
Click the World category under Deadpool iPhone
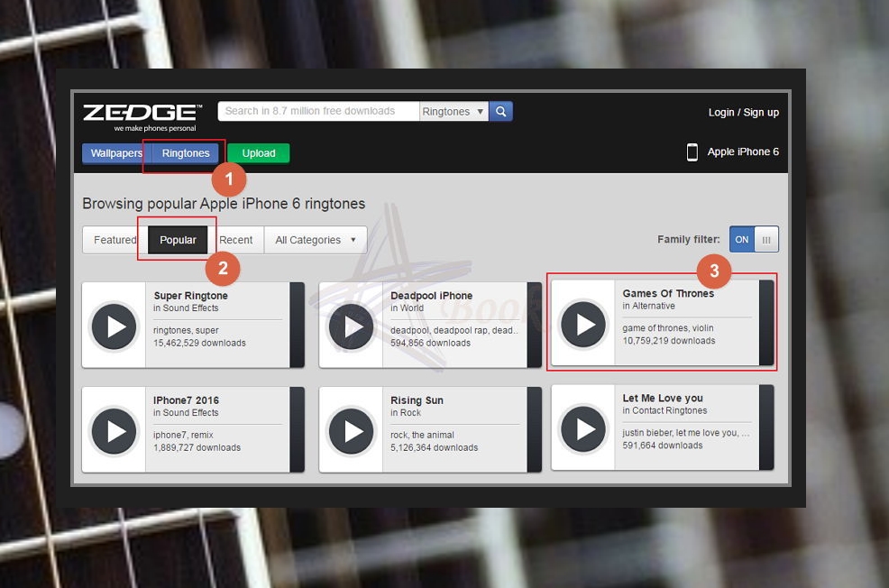coord(412,308)
